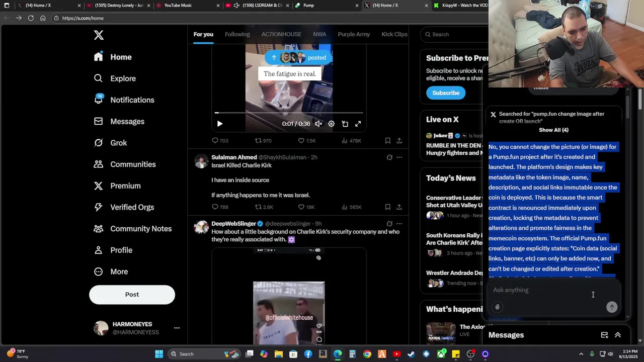Open the Wrestler Andrade news item
644x362 pixels.
click(455, 278)
